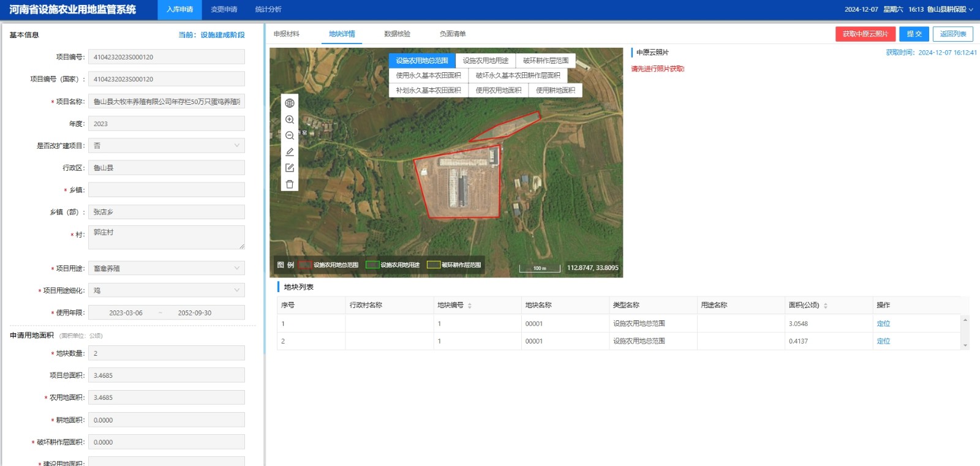
Task: Open user menu 鲁山县耕保股
Action: point(950,9)
